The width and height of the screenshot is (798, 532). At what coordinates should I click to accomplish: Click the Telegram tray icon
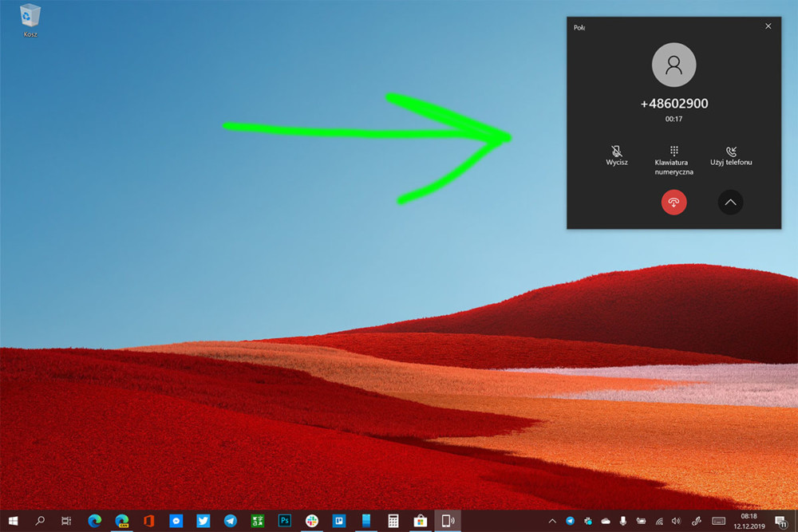(570, 521)
